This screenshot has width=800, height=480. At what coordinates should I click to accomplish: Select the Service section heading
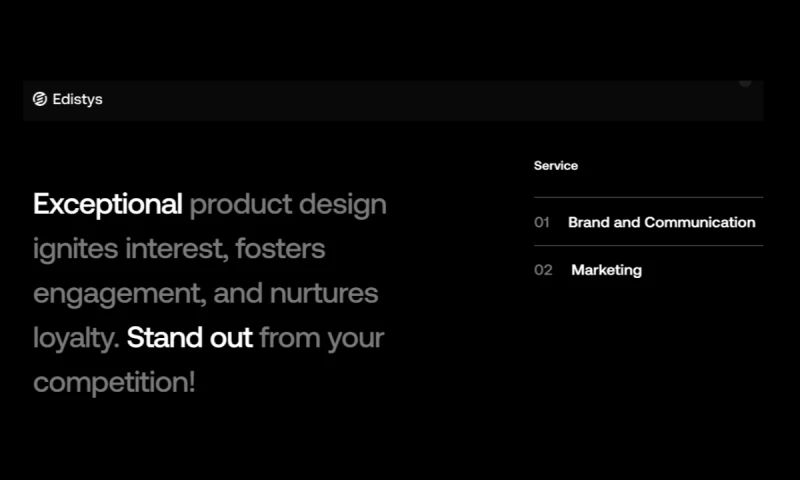[x=556, y=166]
